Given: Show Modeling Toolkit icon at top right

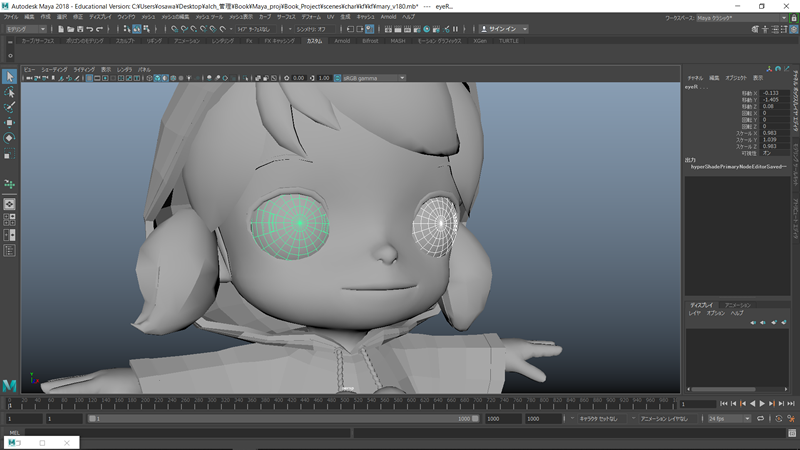Looking at the screenshot, I should [x=755, y=29].
